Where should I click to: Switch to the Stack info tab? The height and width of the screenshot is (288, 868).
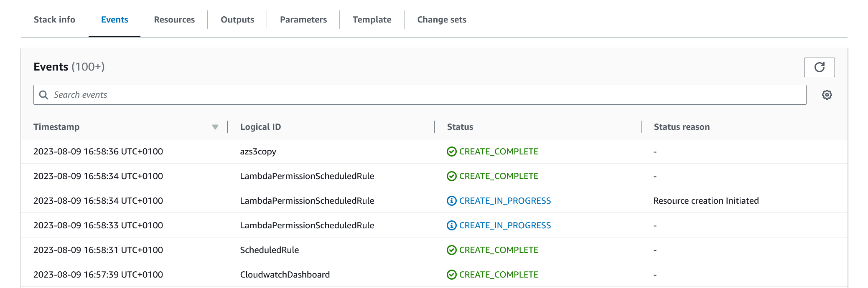[54, 20]
